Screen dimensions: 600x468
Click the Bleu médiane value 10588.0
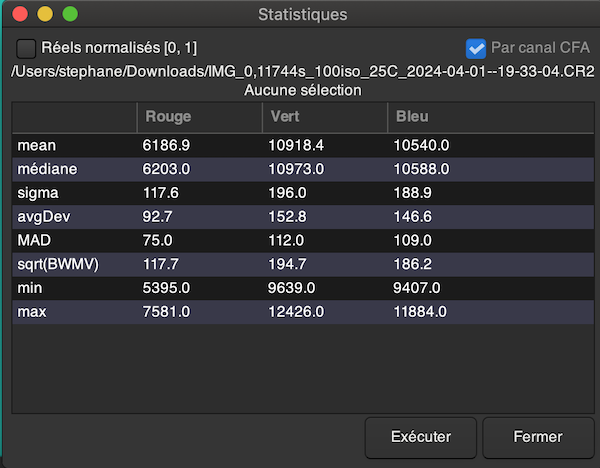(x=422, y=169)
